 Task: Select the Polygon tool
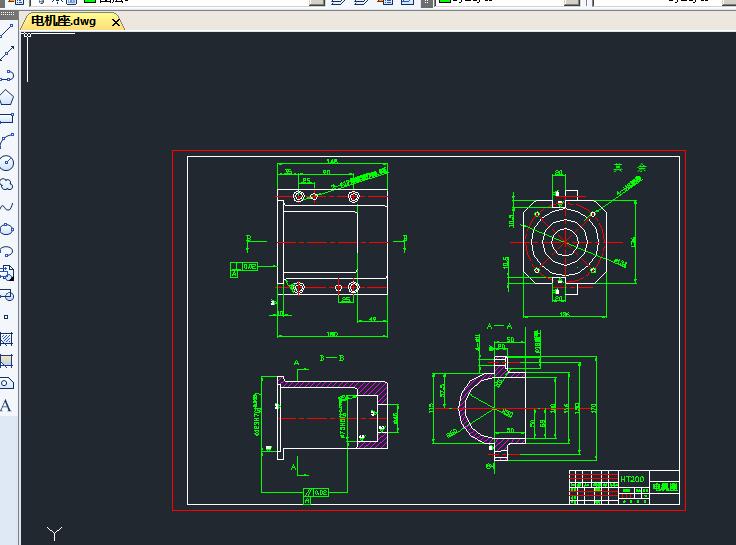click(x=7, y=97)
